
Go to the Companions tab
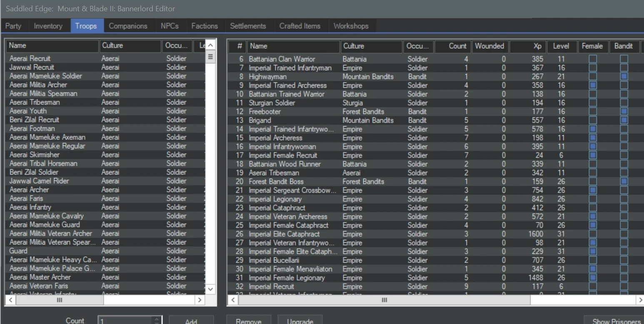click(x=128, y=26)
